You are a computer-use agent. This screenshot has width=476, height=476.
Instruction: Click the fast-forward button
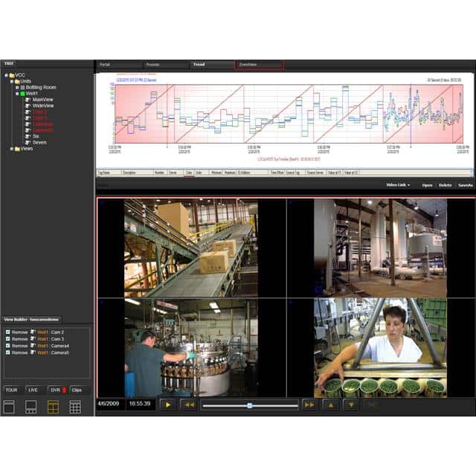tap(309, 405)
